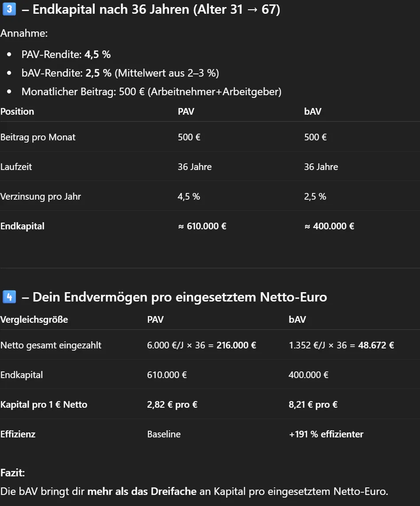Select the "8,21 € pro €" cell
This screenshot has width=420, height=506.
click(x=313, y=405)
